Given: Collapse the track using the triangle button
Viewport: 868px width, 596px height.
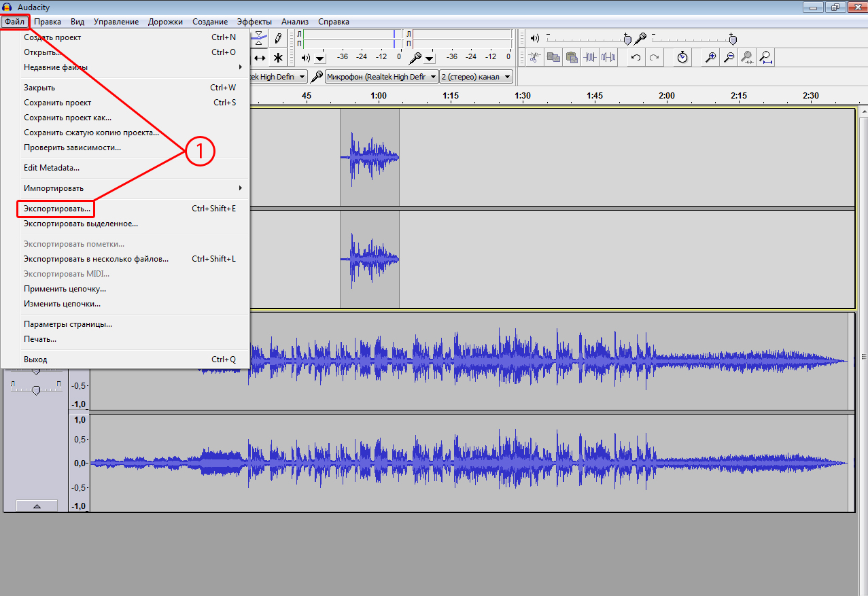Looking at the screenshot, I should tap(37, 506).
